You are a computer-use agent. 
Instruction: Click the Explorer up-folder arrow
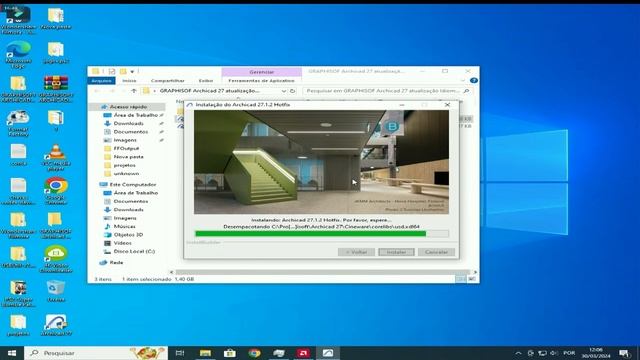coord(133,91)
